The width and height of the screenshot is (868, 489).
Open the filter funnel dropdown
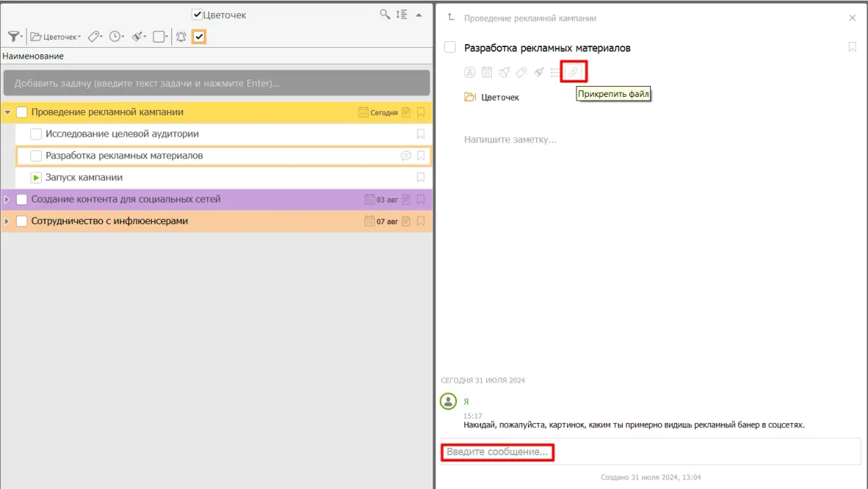14,37
